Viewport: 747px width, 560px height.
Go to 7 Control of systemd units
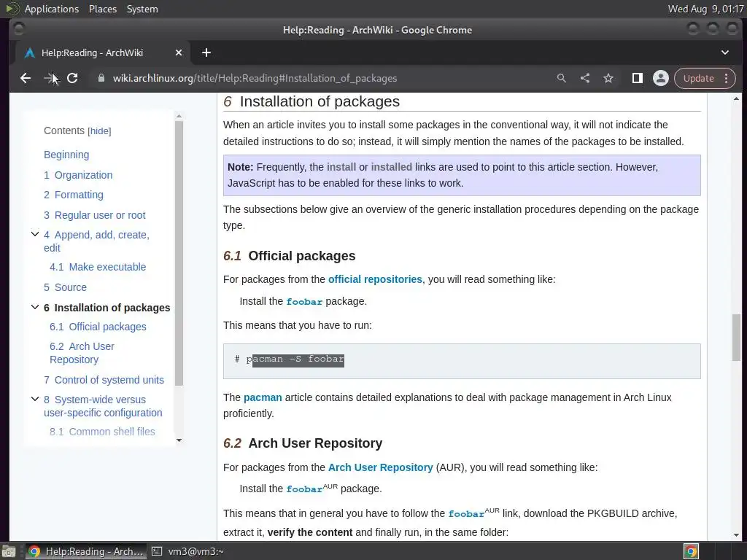pos(104,380)
